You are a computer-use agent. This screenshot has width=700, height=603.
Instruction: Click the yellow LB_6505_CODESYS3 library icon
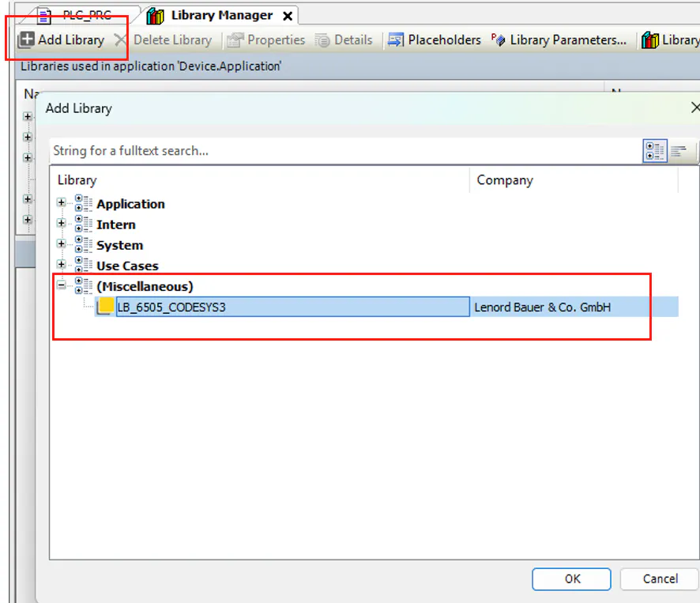point(105,307)
